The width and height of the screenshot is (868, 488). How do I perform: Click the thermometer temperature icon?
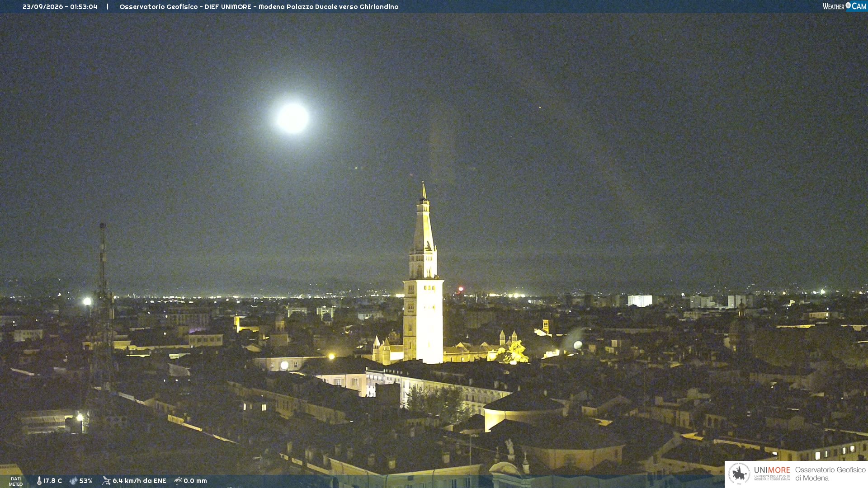point(39,481)
